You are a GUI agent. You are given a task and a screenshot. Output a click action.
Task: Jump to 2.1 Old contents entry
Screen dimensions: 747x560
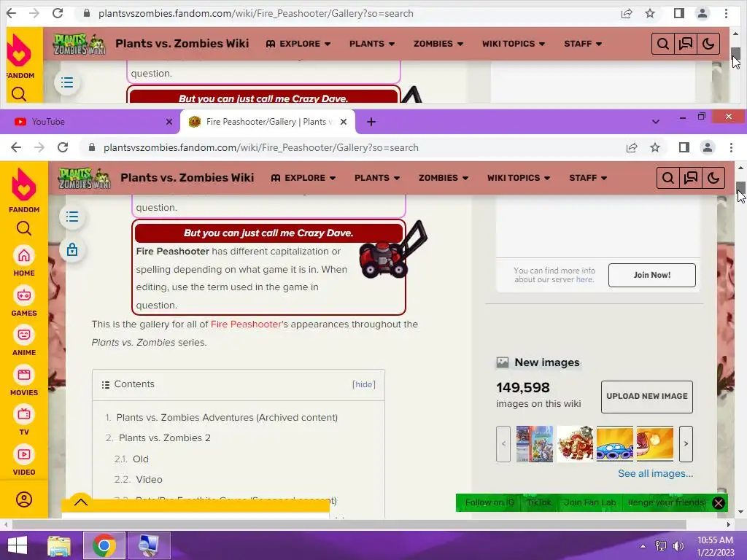click(141, 459)
